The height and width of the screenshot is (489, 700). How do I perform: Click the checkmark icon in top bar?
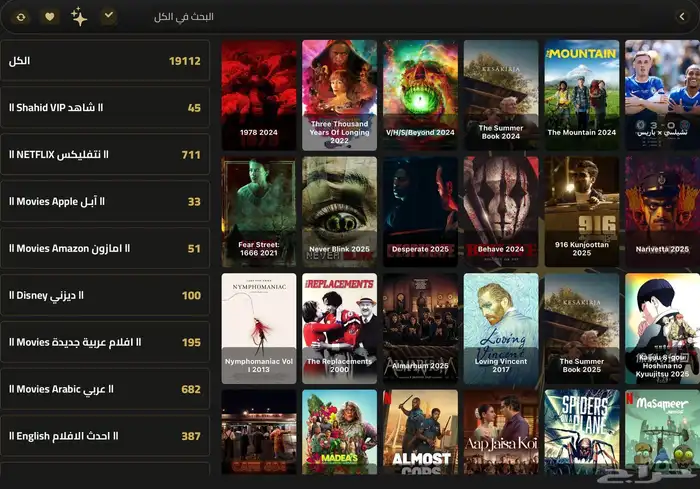109,17
